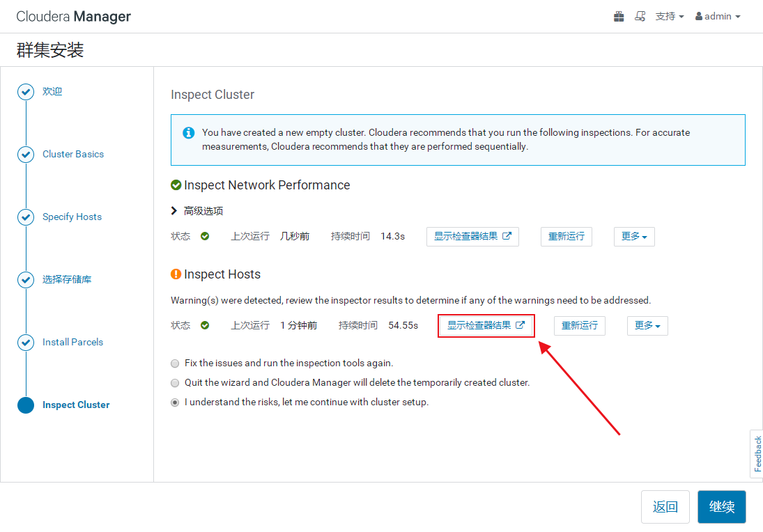763x532 pixels.
Task: Click the Inspect Cluster page heading
Action: (213, 95)
